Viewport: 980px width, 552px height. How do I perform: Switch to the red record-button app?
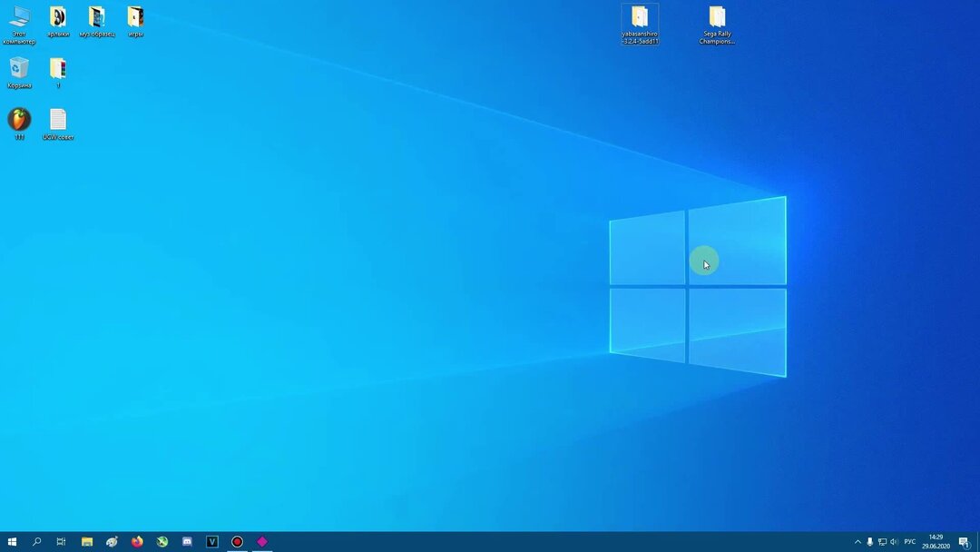[237, 541]
